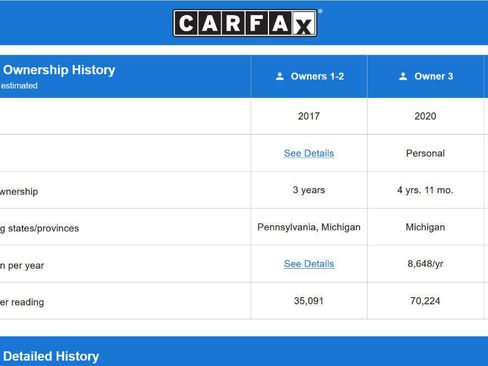The width and height of the screenshot is (488, 366).
Task: Click the states/provinces row label
Action: click(x=40, y=228)
